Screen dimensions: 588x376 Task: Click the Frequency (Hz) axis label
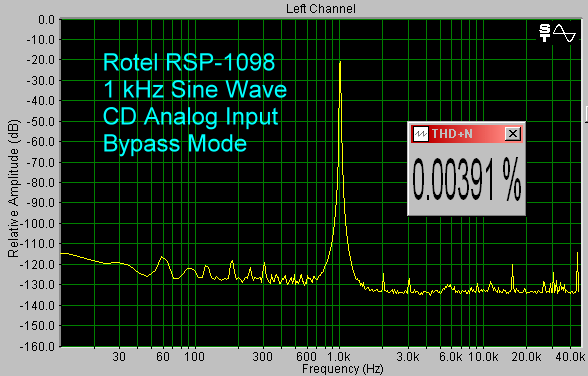342,369
